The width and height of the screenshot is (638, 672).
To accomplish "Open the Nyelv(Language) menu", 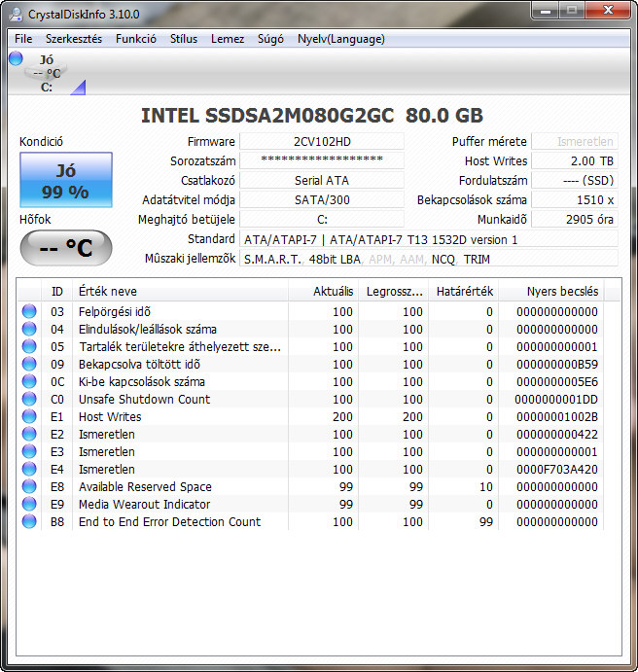I will pyautogui.click(x=341, y=39).
